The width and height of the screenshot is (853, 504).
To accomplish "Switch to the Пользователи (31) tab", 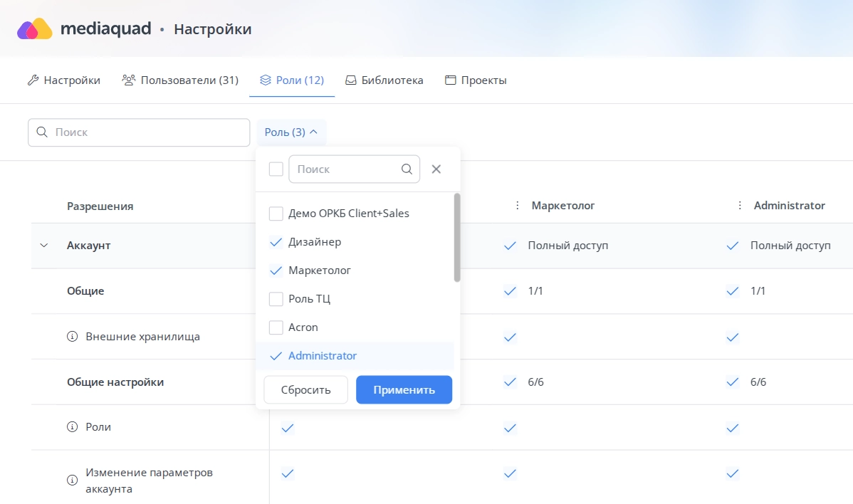I will (179, 80).
